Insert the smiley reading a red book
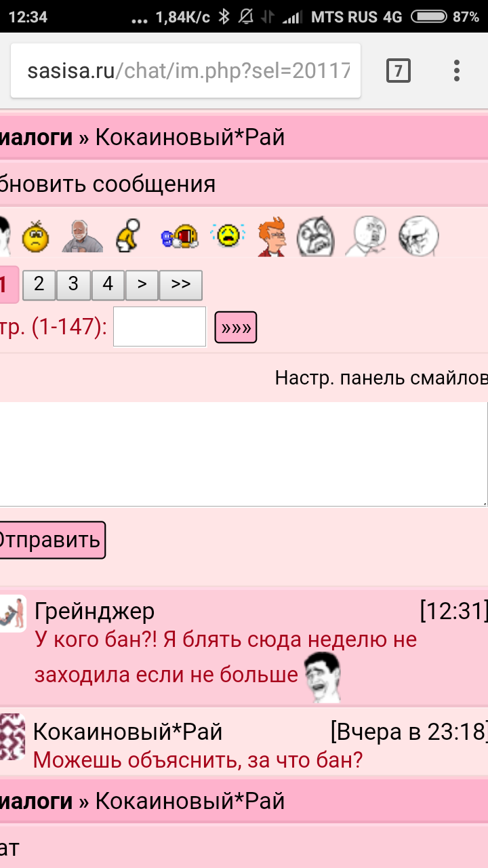 [x=179, y=237]
